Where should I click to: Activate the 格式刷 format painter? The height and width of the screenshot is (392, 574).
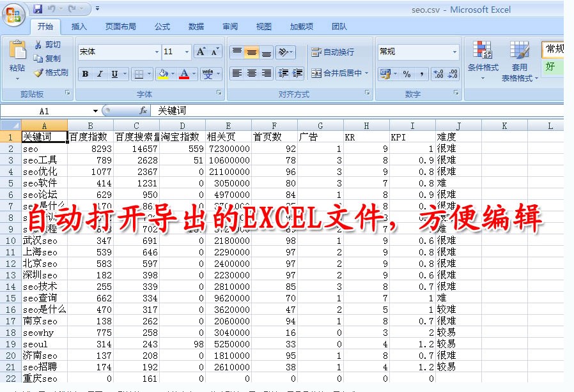(51, 73)
